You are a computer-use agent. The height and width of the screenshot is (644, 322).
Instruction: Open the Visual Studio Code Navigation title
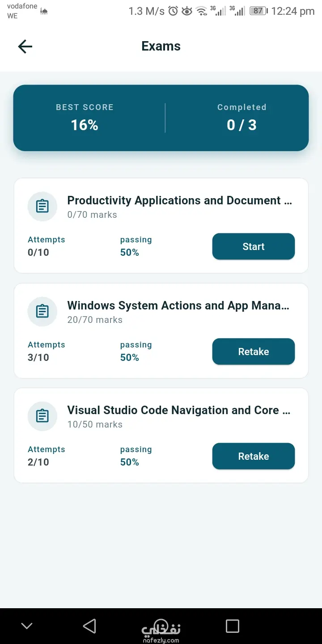point(179,410)
